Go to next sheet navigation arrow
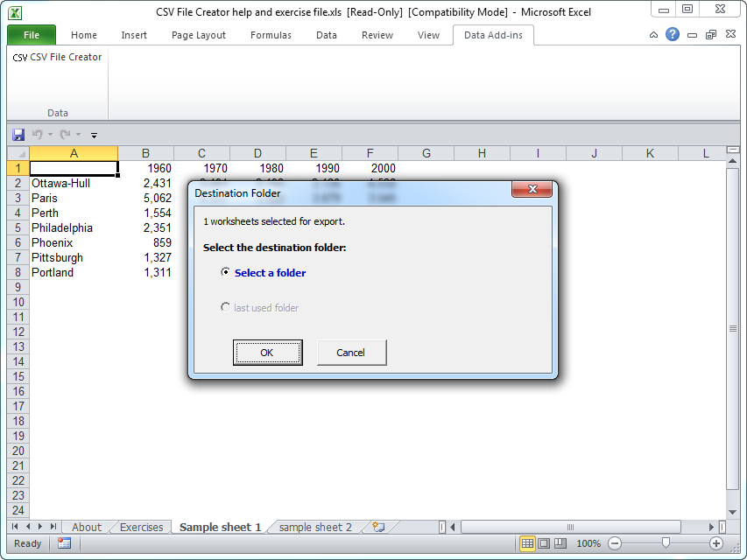 click(40, 527)
